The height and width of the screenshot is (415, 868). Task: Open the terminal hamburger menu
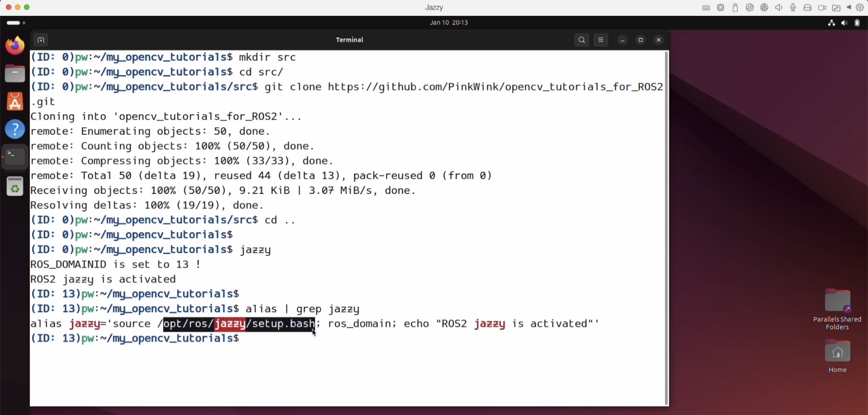point(600,40)
